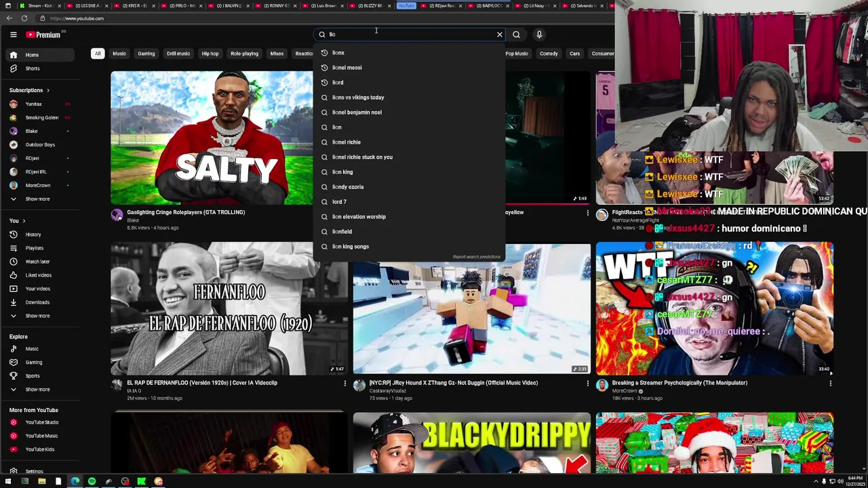
Task: Click the magnifier search button
Action: tap(516, 35)
